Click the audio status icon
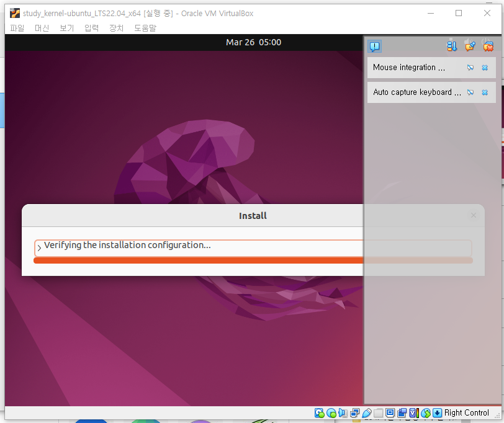 pyautogui.click(x=343, y=412)
